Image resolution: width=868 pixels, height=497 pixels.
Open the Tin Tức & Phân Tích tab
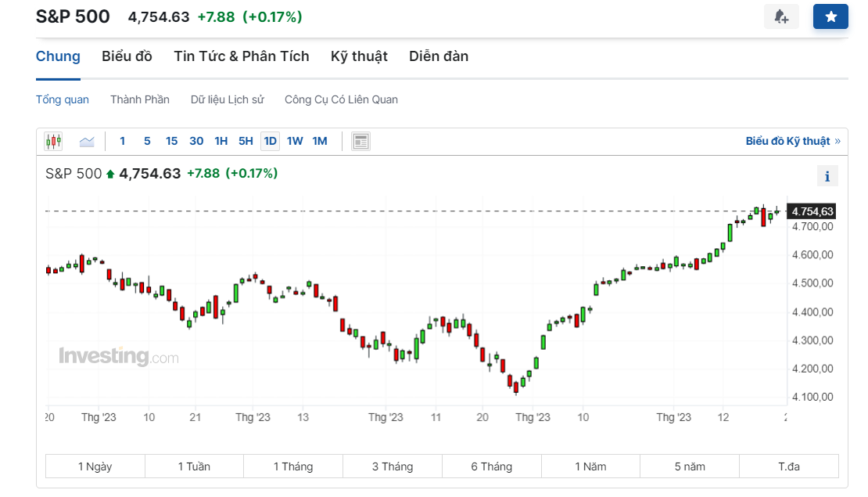tap(242, 56)
